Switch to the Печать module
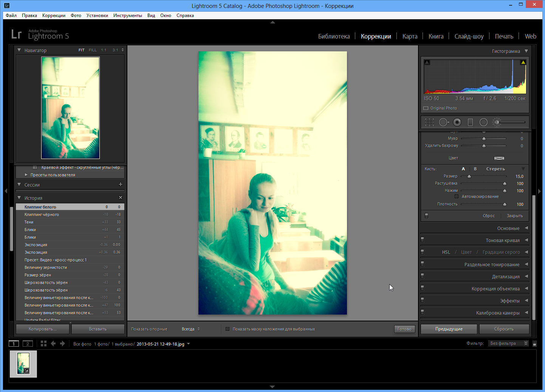The width and height of the screenshot is (545, 392). [x=504, y=36]
